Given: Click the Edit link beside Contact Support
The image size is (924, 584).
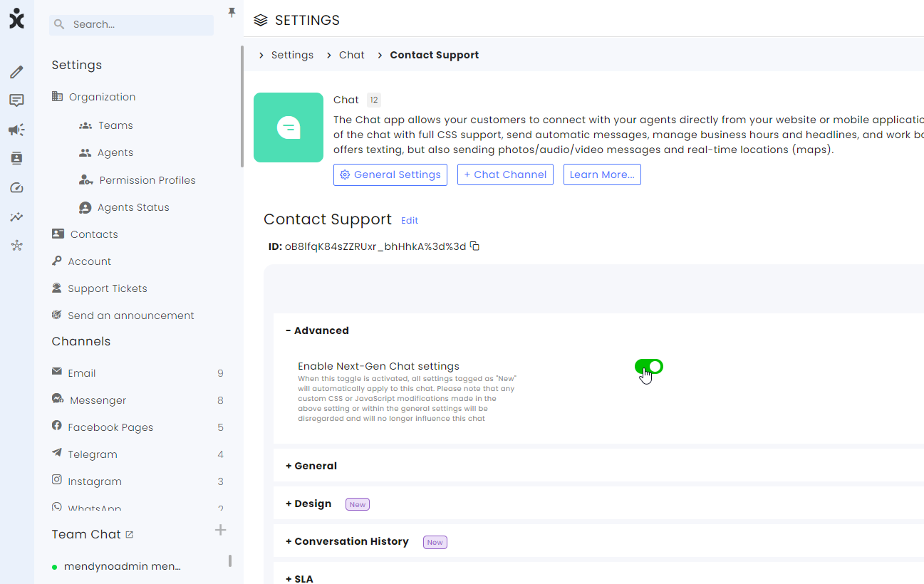Looking at the screenshot, I should pyautogui.click(x=410, y=221).
